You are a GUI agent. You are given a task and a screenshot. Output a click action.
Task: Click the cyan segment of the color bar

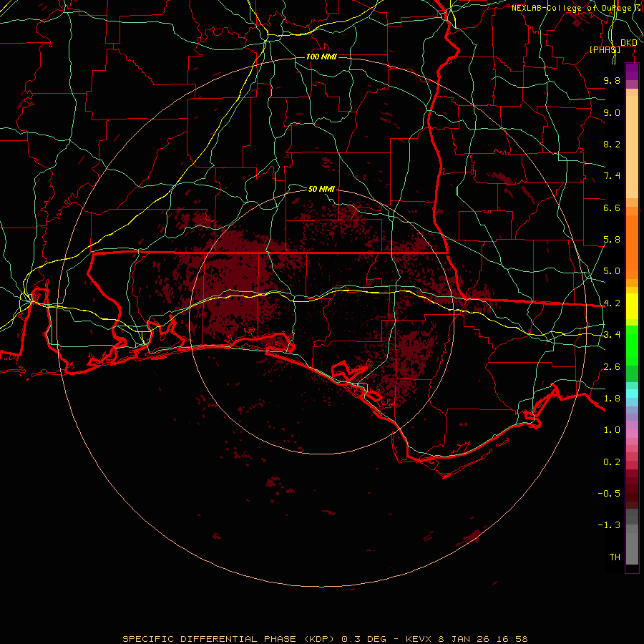coord(632,394)
